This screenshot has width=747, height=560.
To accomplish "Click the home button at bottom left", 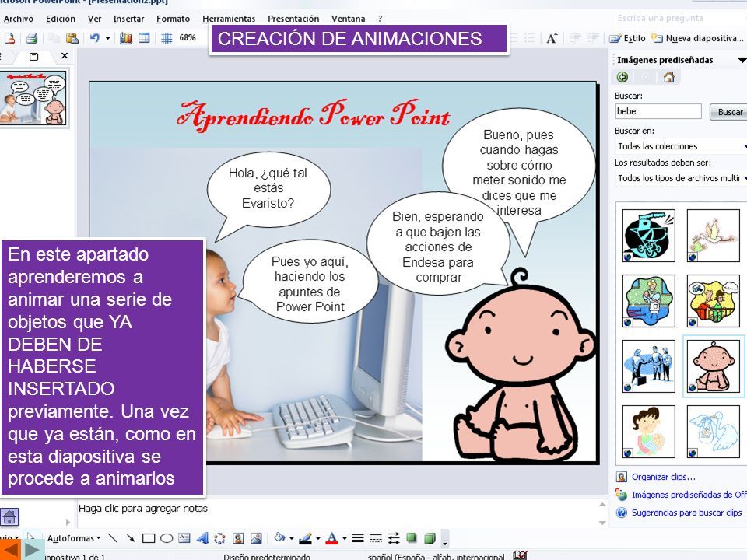I will (x=9, y=516).
